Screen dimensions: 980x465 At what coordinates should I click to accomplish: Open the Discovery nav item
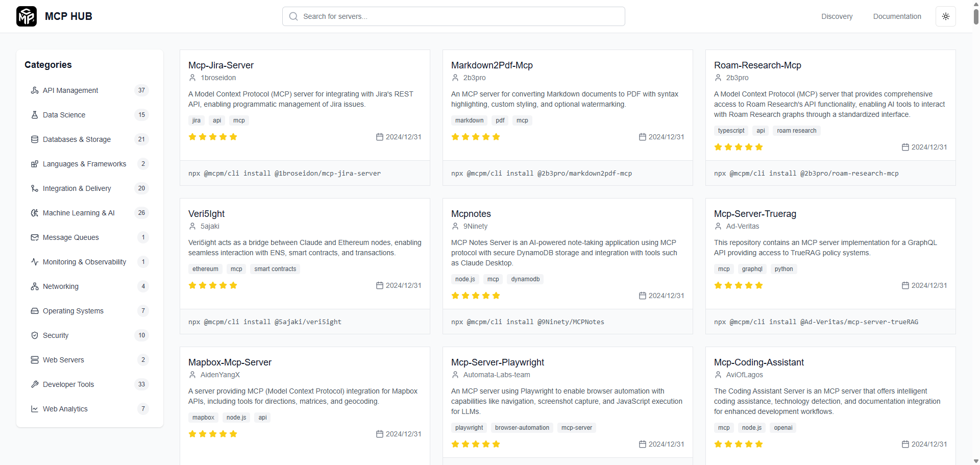837,16
